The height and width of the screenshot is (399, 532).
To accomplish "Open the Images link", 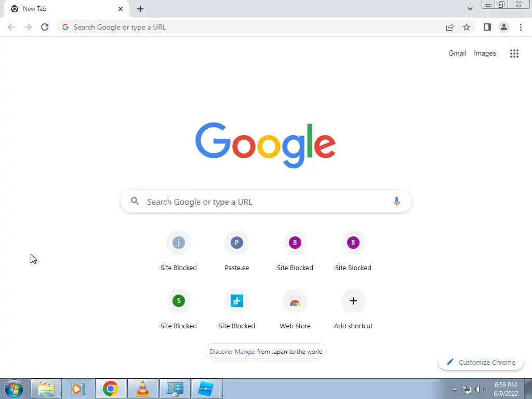I will pyautogui.click(x=485, y=54).
